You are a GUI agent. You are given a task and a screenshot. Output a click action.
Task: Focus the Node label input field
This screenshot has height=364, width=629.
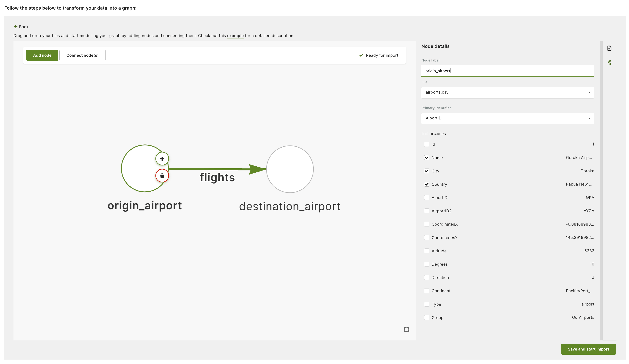pos(507,71)
